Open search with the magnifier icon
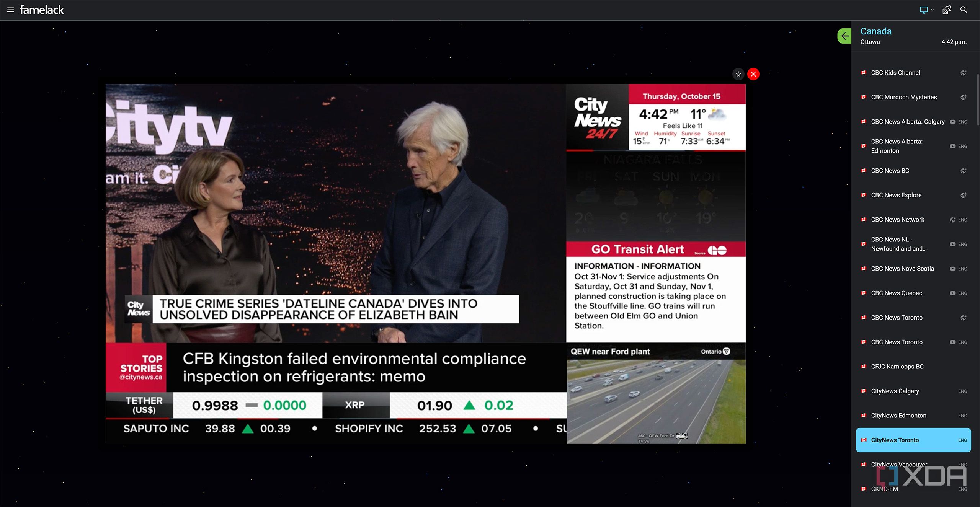 coord(964,10)
